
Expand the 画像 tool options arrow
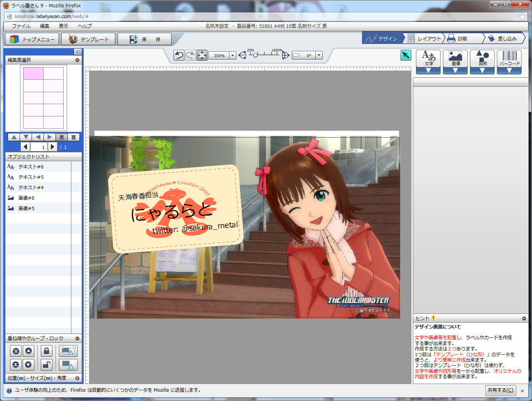[x=455, y=71]
